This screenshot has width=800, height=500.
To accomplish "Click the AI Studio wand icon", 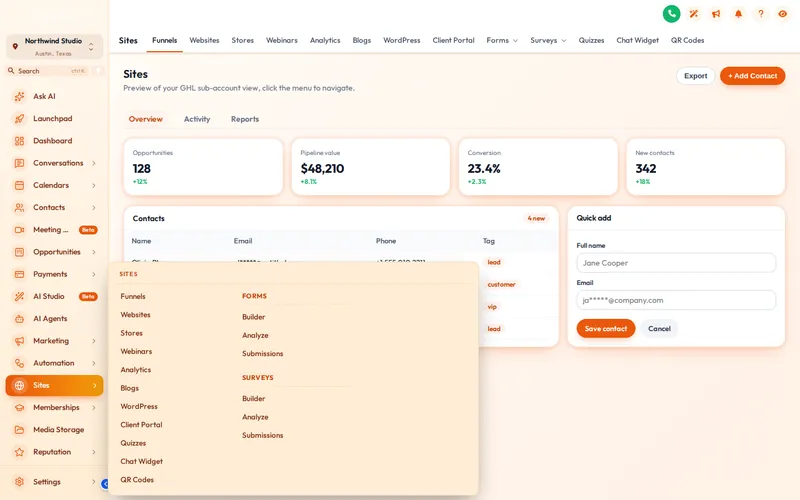I will [19, 296].
